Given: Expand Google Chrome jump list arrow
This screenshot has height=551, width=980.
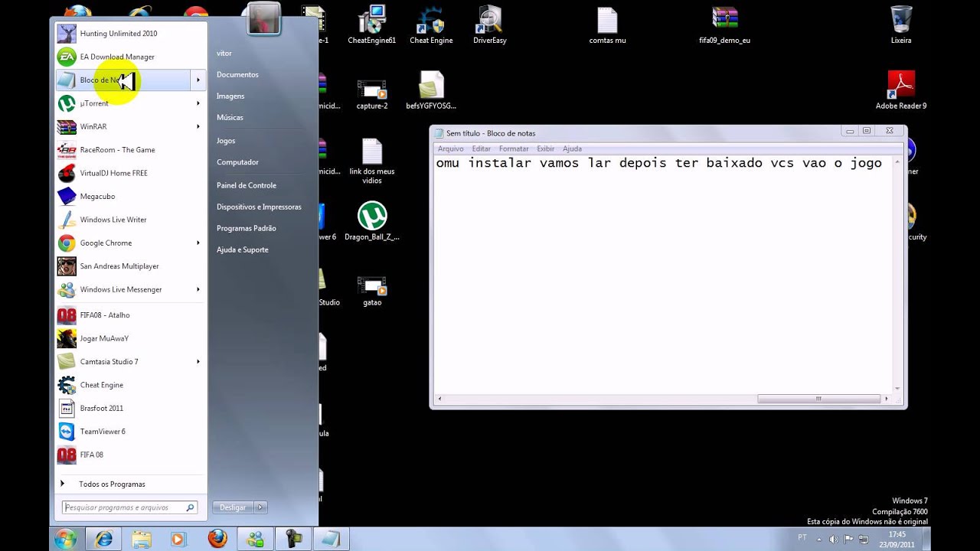Looking at the screenshot, I should point(198,243).
